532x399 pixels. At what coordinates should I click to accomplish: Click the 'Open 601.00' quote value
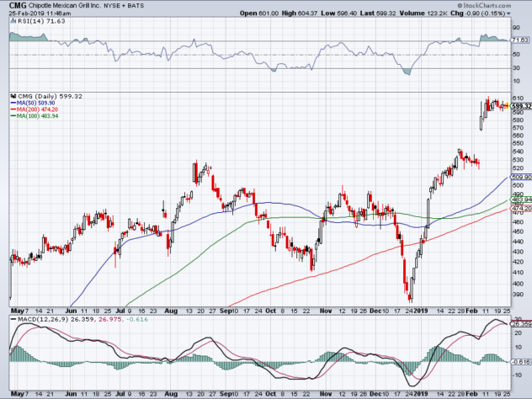(x=259, y=13)
